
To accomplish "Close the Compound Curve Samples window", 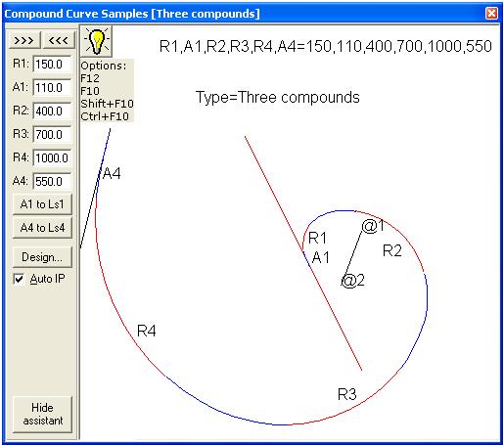I will 491,14.
